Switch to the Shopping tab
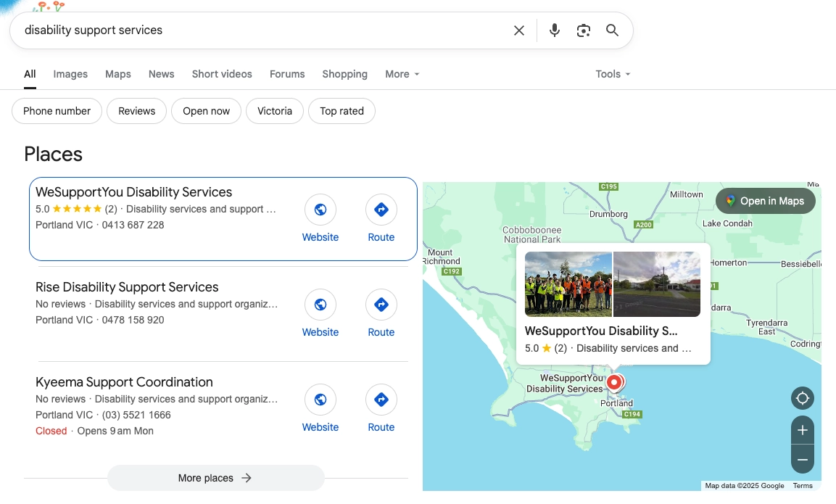This screenshot has width=836, height=504. point(344,74)
